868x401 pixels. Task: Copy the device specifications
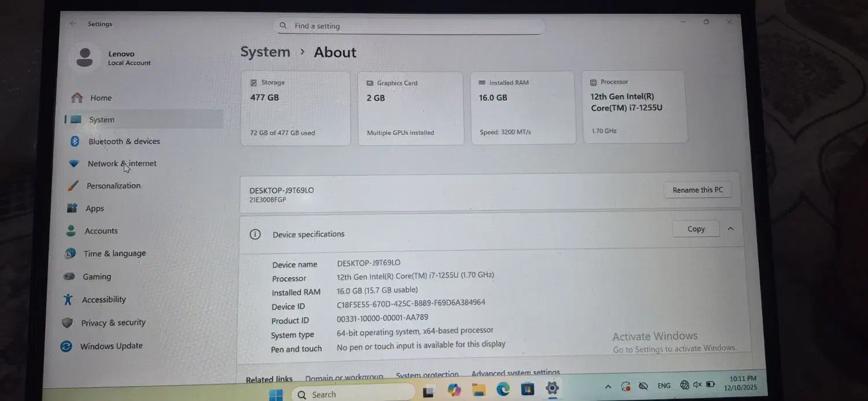[695, 229]
